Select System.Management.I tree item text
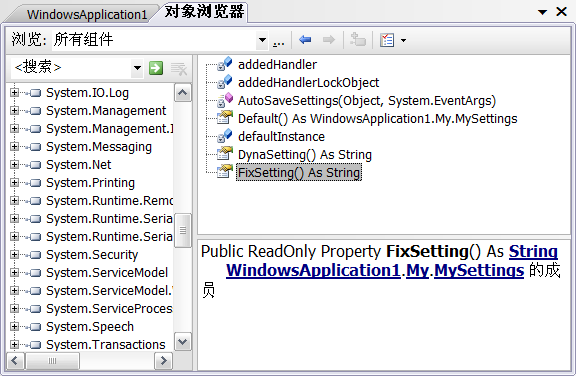The width and height of the screenshot is (576, 376). click(x=109, y=129)
